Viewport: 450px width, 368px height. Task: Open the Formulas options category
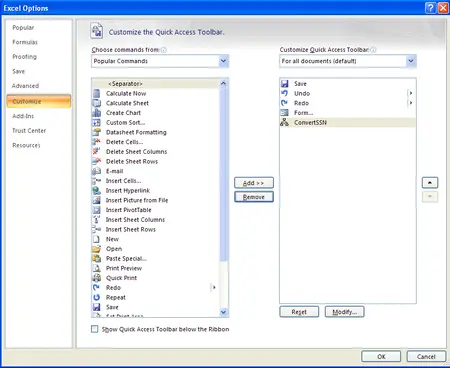[25, 42]
